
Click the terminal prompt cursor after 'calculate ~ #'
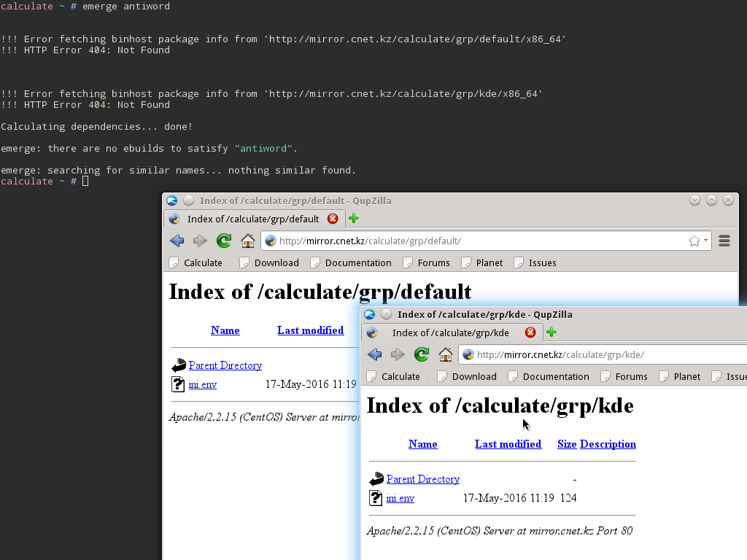pos(85,181)
